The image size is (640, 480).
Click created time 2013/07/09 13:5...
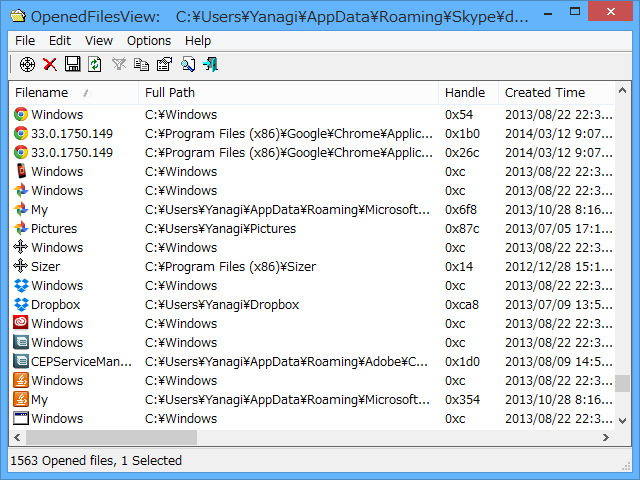tap(559, 304)
